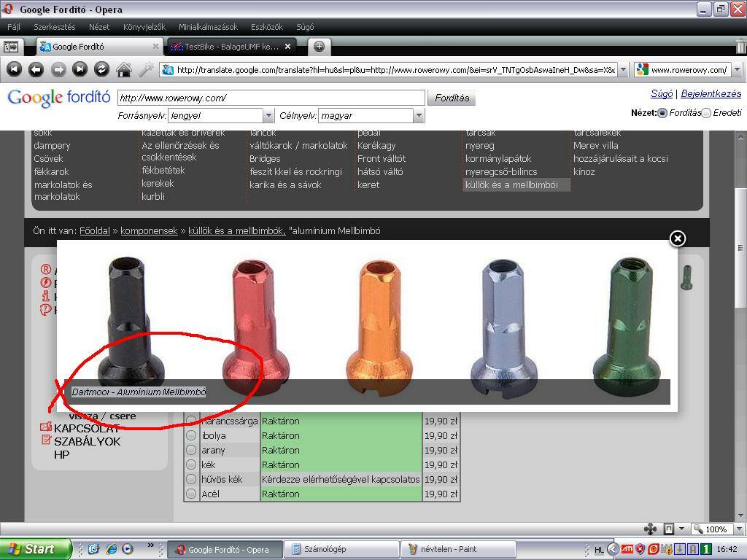Open the browser home page
This screenshot has height=560, width=747.
click(x=124, y=69)
